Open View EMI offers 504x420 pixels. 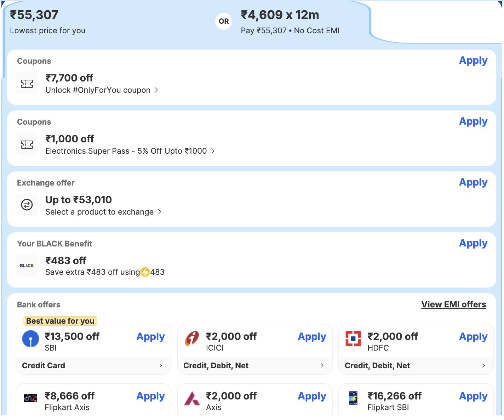(454, 304)
